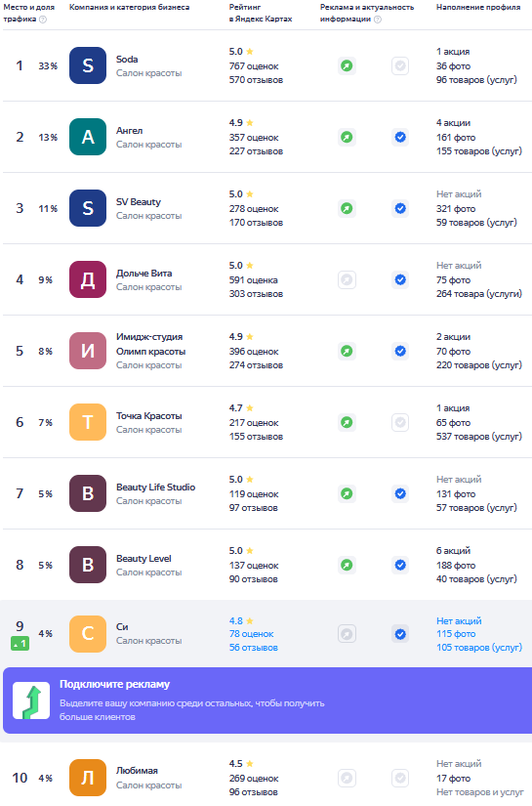Open the Имидж-студия Олимп красоты avatar
Viewport: 532px width, 806px height.
pyautogui.click(x=88, y=351)
